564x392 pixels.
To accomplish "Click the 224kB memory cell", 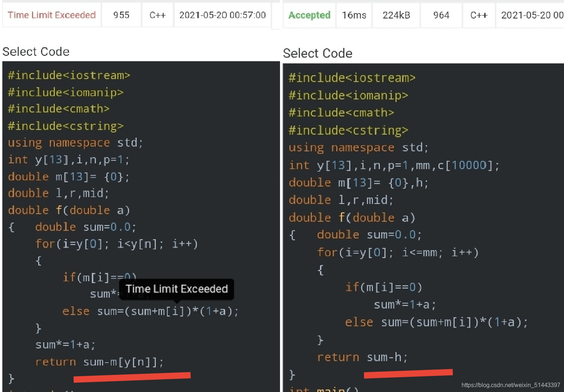I will pyautogui.click(x=396, y=15).
